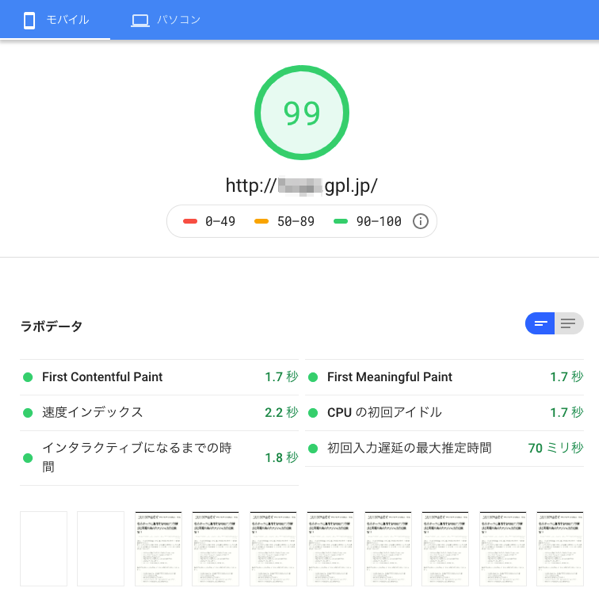Image resolution: width=599 pixels, height=600 pixels.
Task: Click the 70 ミリ秒 input delay value
Action: [x=556, y=448]
